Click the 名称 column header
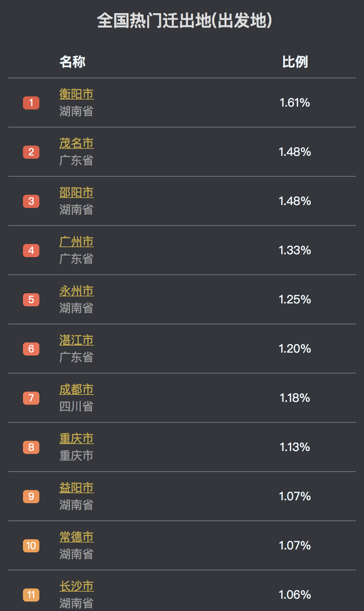364x611 pixels. (x=73, y=62)
